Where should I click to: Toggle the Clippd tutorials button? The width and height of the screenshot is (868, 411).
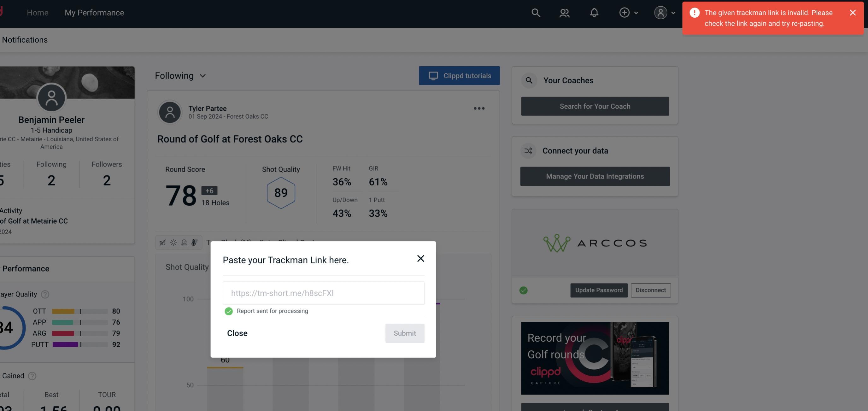point(460,75)
